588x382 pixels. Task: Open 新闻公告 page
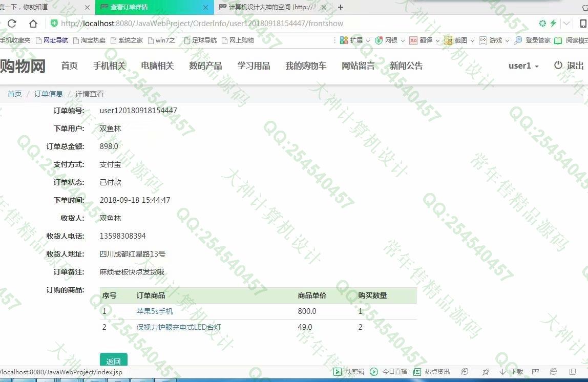pyautogui.click(x=406, y=66)
